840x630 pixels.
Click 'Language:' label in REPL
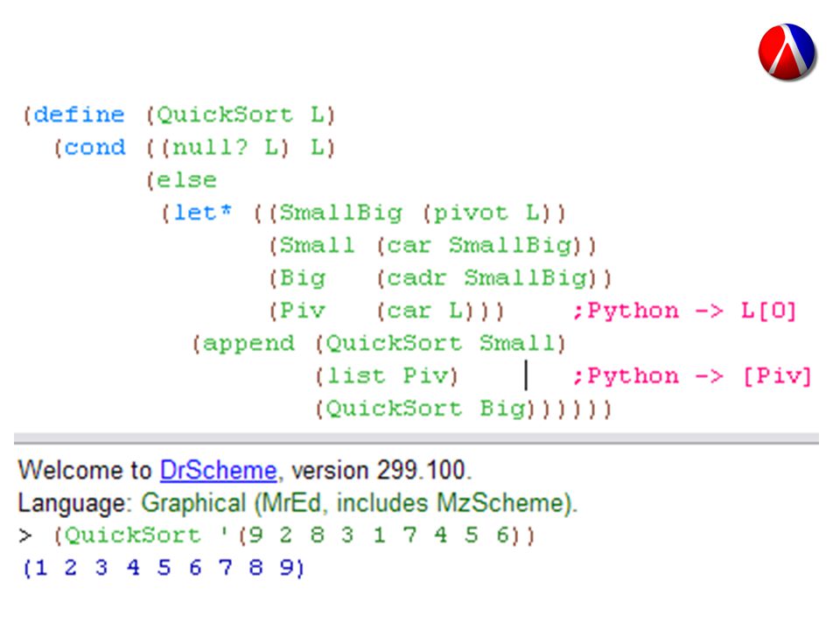tap(75, 504)
